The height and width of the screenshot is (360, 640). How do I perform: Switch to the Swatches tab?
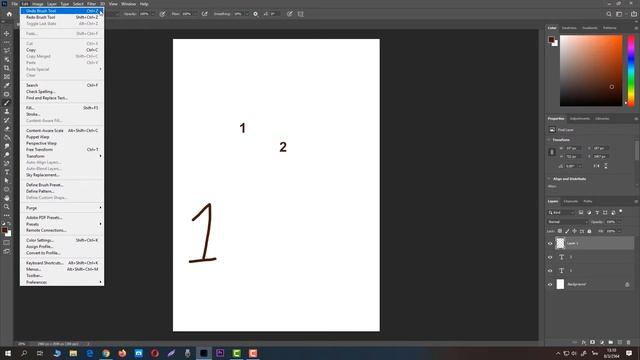click(x=569, y=28)
